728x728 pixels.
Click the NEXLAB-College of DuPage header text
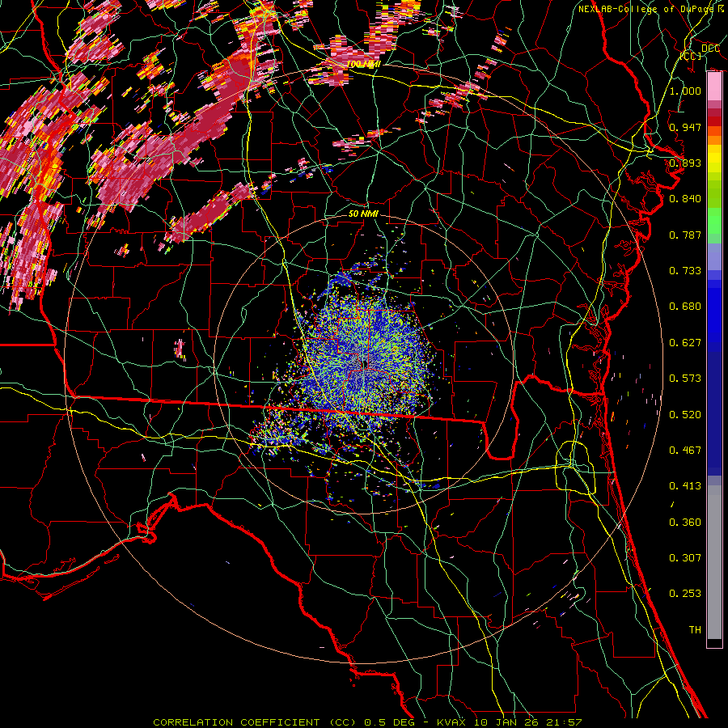click(x=645, y=9)
